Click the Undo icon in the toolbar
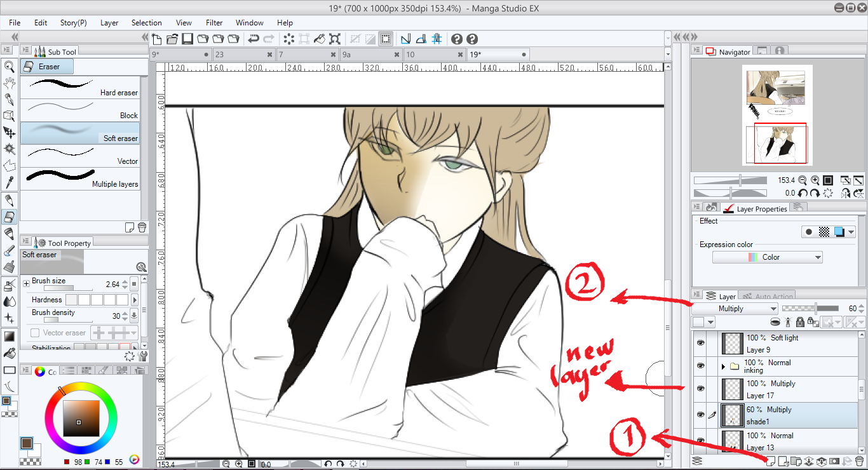The height and width of the screenshot is (470, 868). click(x=253, y=39)
